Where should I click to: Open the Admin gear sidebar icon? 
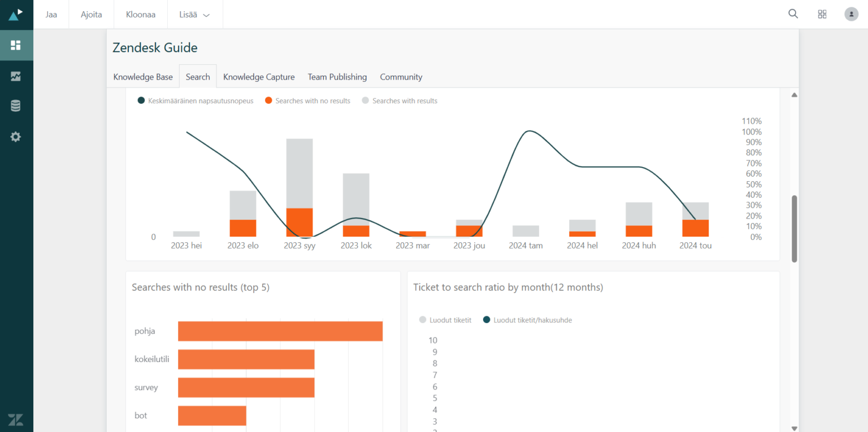point(16,137)
